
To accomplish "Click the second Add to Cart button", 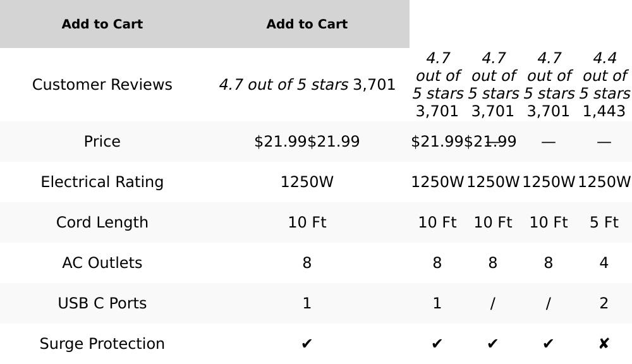I will click(x=307, y=24).
